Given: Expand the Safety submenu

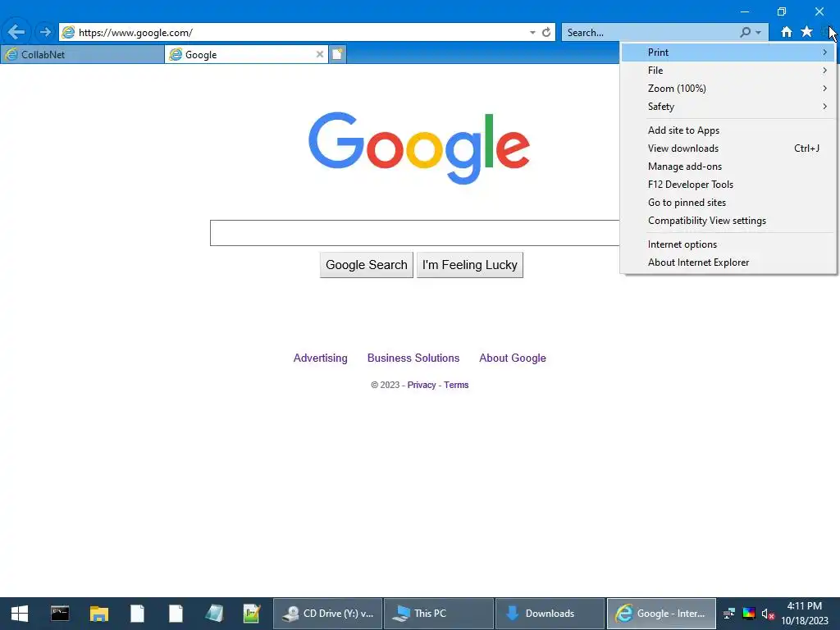Looking at the screenshot, I should coord(728,107).
